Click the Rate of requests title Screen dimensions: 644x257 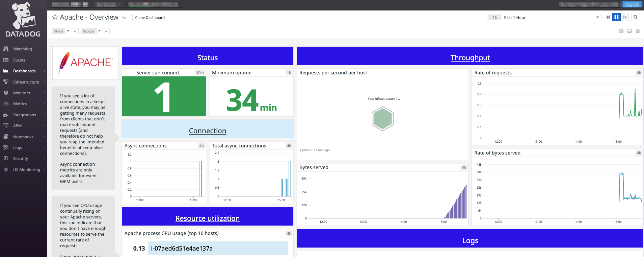coord(493,73)
